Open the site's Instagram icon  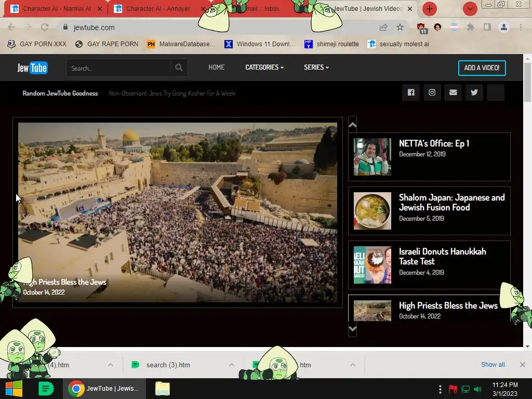(x=432, y=92)
